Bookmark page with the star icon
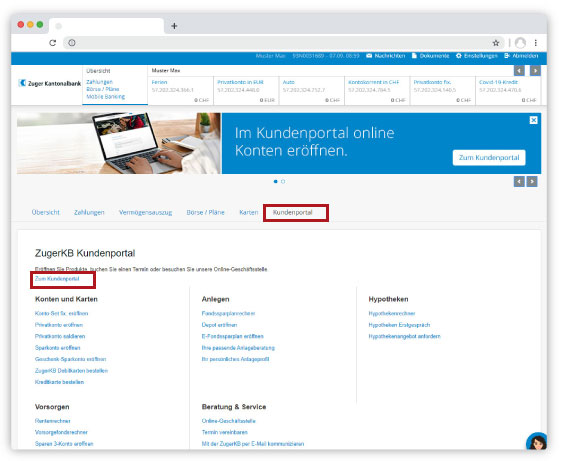The height and width of the screenshot is (461, 574). 496,43
